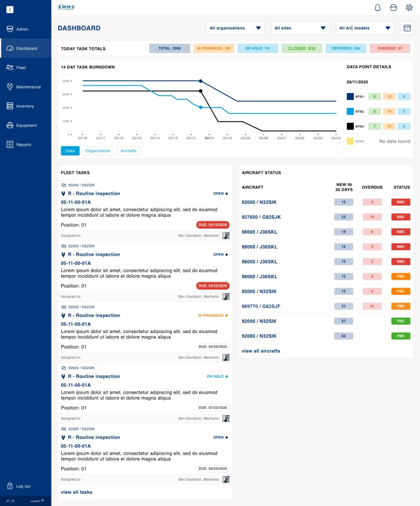Open the settings gear icon
This screenshot has height=506, width=420.
409,7
